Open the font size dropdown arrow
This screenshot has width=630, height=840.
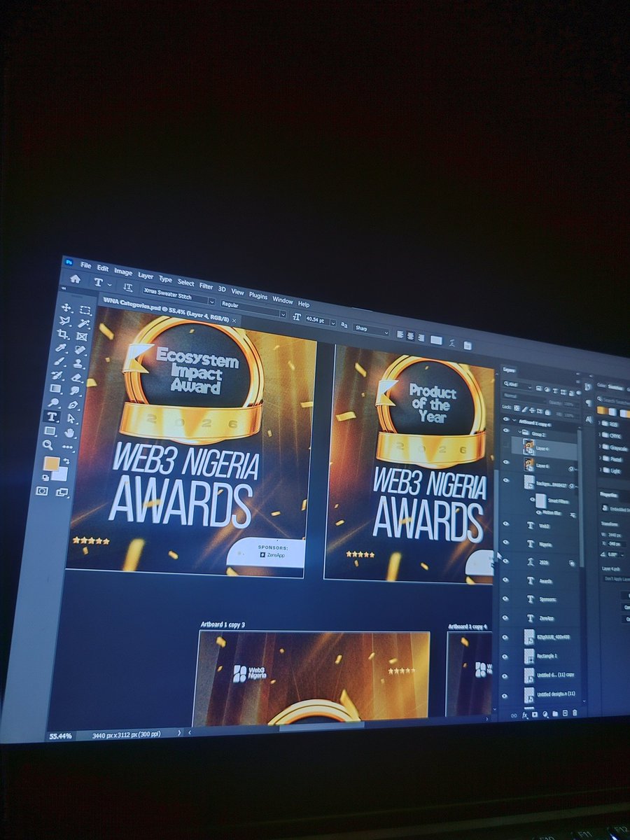point(333,323)
